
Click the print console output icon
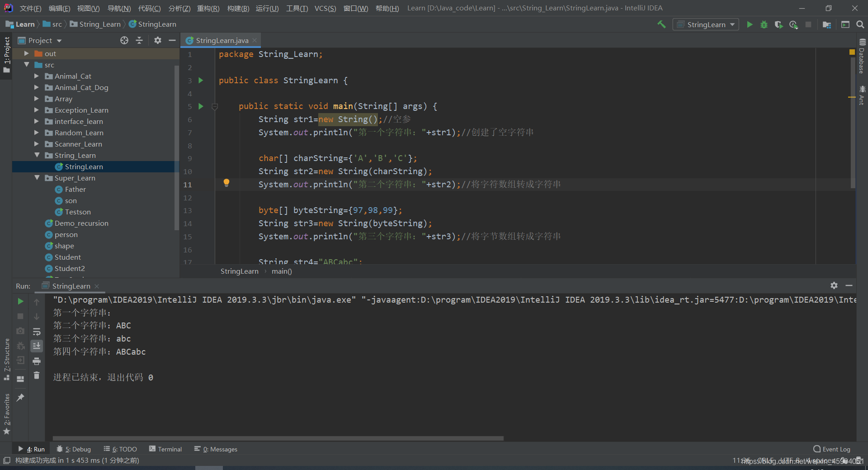(37, 361)
